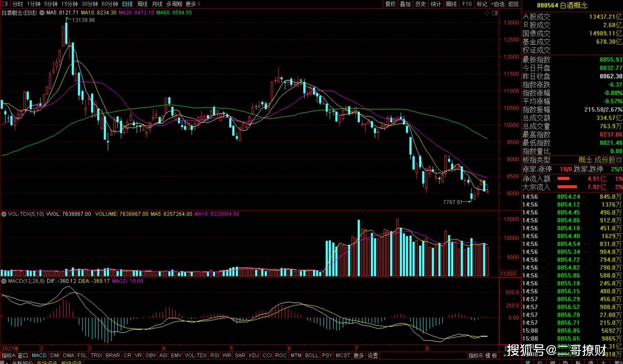Select the FSL indicator tab
The width and height of the screenshot is (623, 364).
82,355
